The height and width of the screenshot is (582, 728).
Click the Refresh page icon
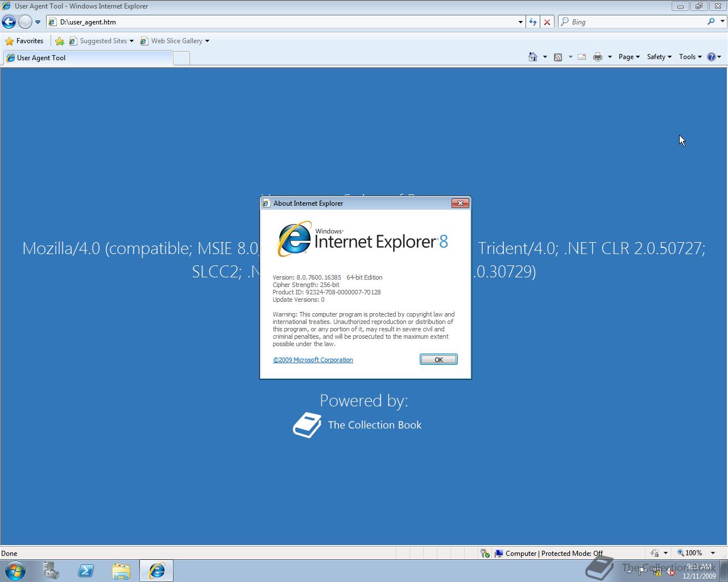(533, 22)
